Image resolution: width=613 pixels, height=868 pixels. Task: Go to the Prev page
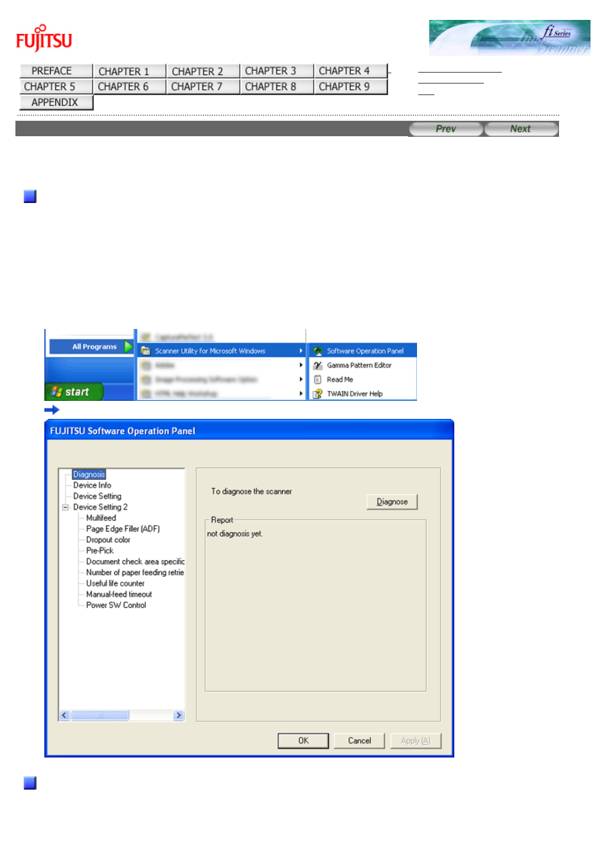pyautogui.click(x=445, y=128)
